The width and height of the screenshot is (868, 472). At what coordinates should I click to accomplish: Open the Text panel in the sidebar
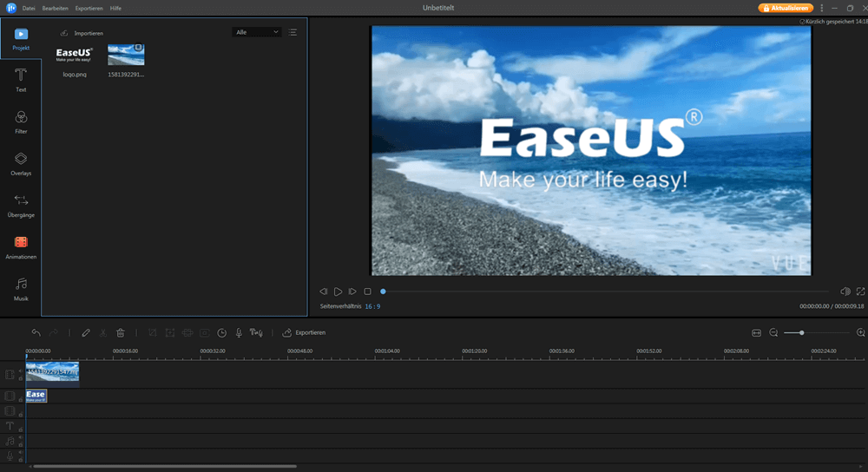pos(21,80)
